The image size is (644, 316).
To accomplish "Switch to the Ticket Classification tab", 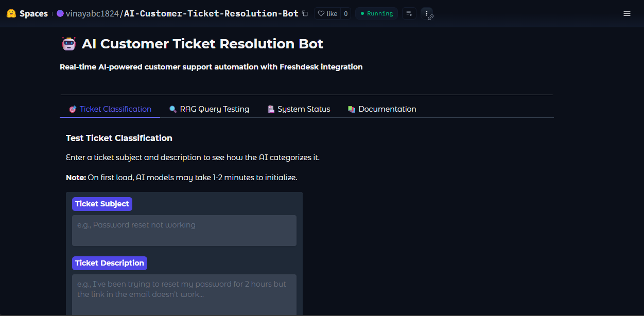I will click(x=110, y=109).
